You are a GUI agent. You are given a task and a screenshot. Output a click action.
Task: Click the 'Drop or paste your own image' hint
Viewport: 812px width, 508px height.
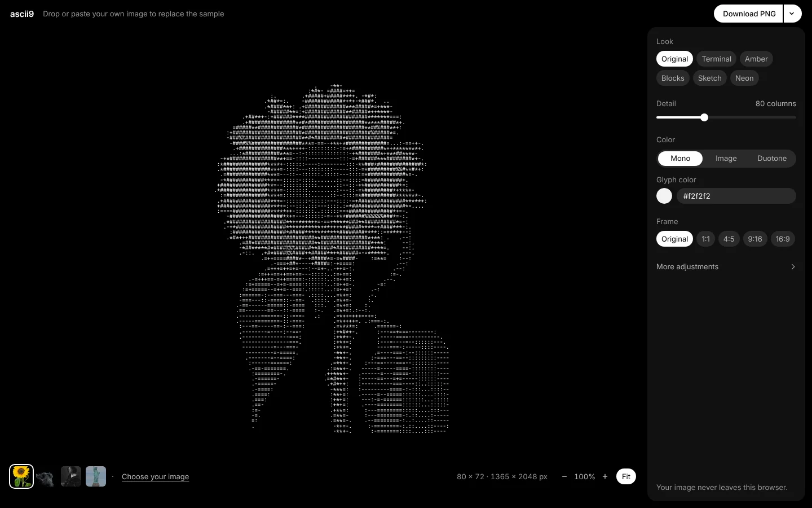tap(134, 14)
